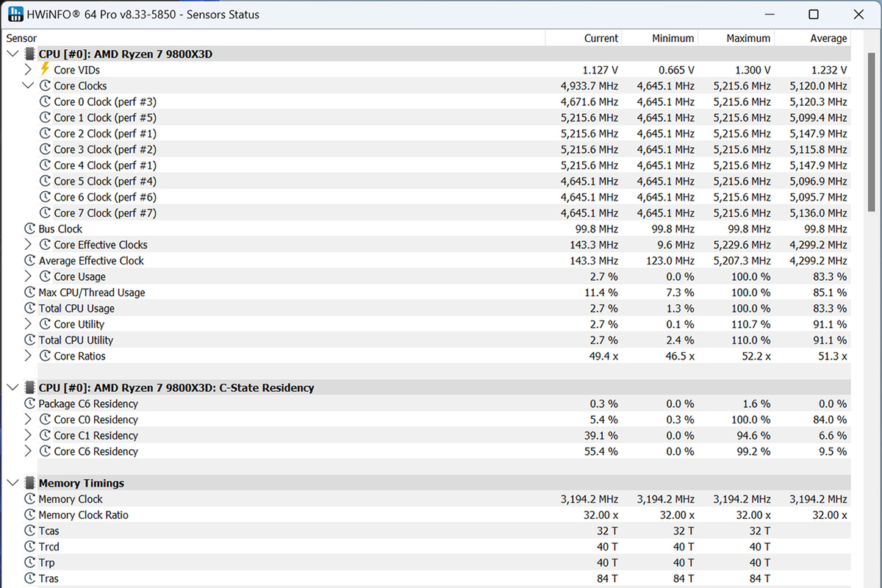This screenshot has width=882, height=588.
Task: Click the chip icon of C-State Residency group
Action: tap(29, 387)
